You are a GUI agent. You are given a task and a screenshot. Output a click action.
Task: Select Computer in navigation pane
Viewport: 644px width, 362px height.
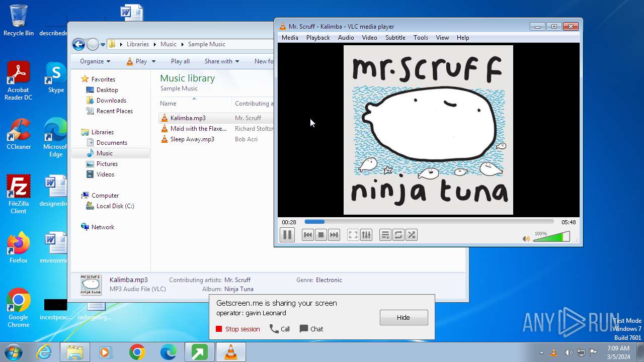pos(105,196)
